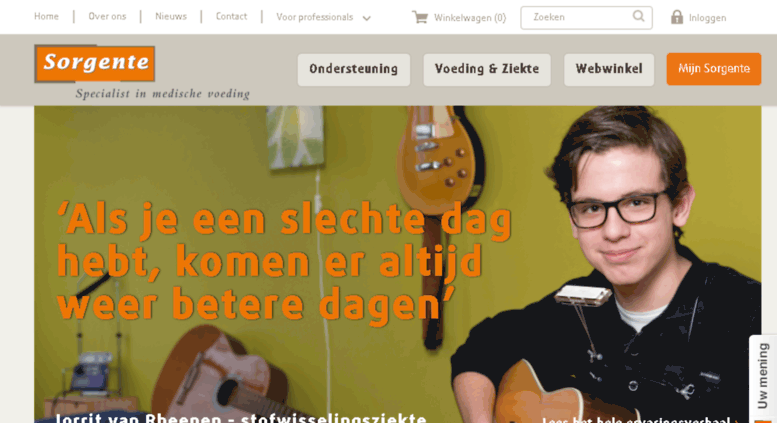Click into the Zoeken search field
Viewport: 777px width, 423px height.
[586, 17]
